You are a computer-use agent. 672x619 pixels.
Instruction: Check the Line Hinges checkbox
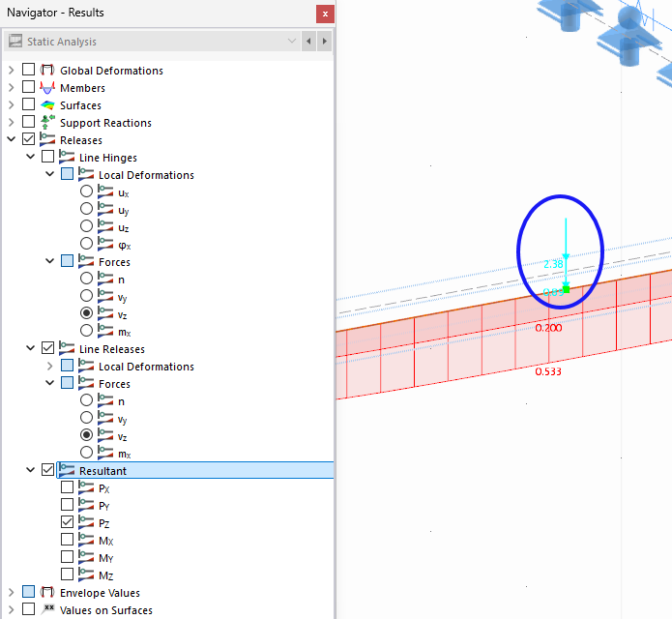[48, 157]
